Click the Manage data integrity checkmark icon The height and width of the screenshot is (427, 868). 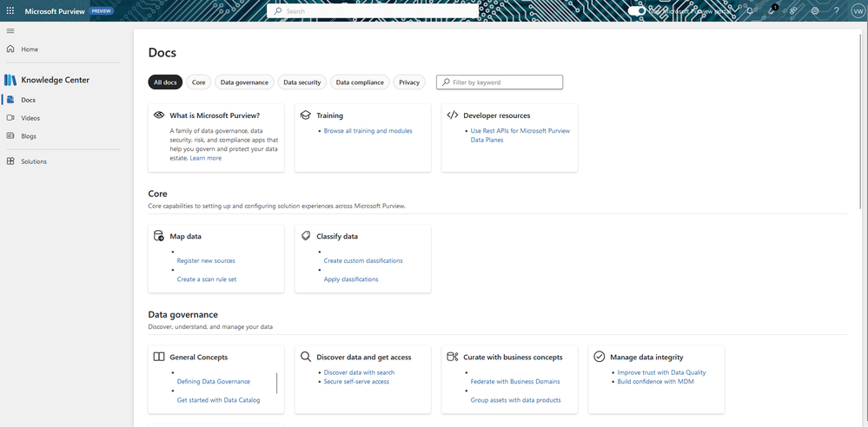click(x=599, y=357)
